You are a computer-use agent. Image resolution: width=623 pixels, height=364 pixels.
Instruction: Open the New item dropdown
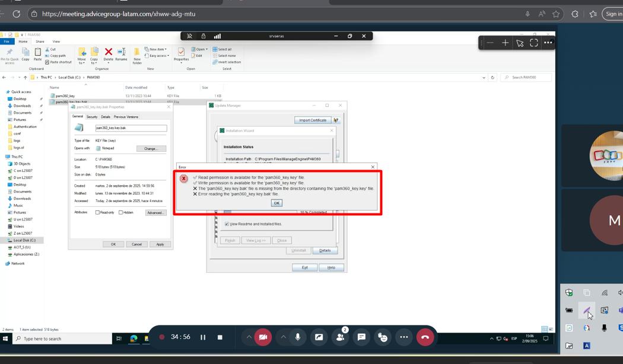[x=158, y=49]
